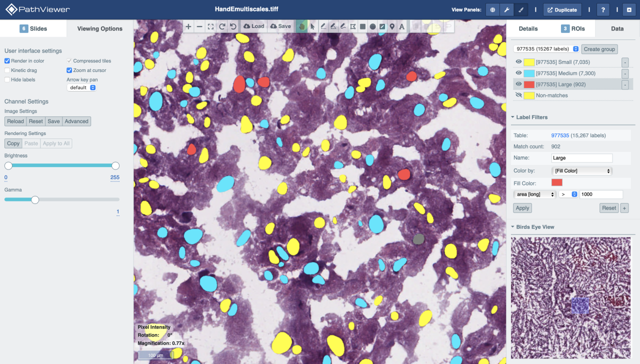Viewport: 640px width, 364px height.
Task: Open the Color by dropdown
Action: coord(582,171)
